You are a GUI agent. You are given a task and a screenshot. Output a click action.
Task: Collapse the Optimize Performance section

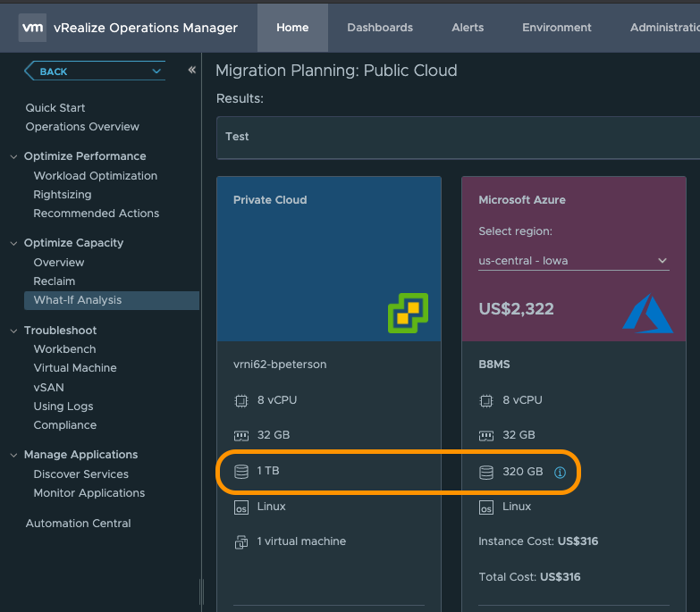13,156
